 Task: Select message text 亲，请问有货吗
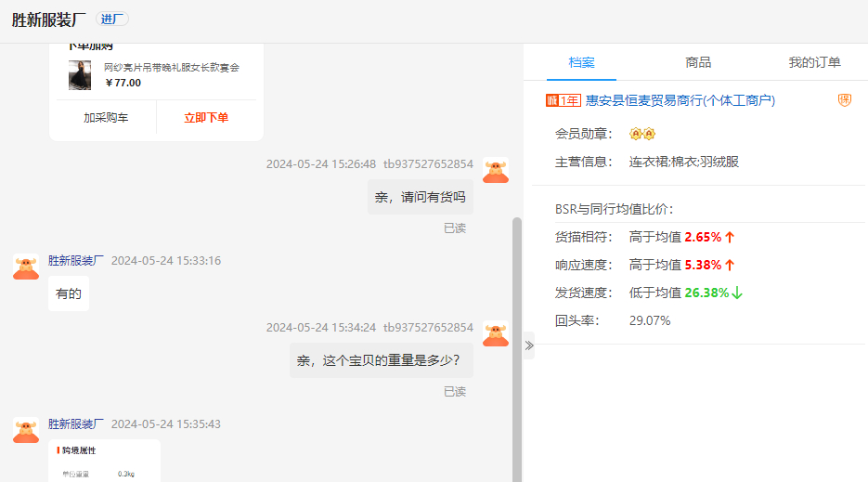click(421, 197)
